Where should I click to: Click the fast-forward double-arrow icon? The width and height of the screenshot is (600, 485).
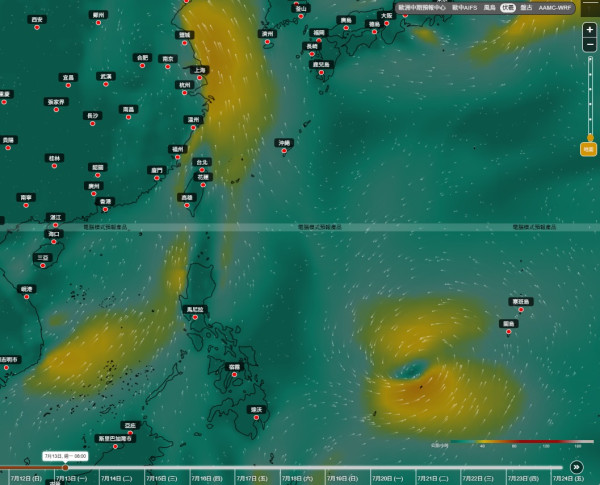tap(576, 467)
